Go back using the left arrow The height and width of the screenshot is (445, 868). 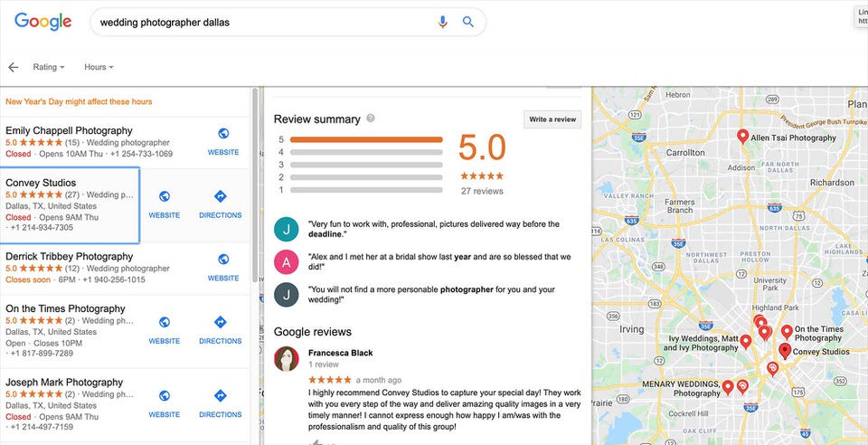pyautogui.click(x=14, y=67)
